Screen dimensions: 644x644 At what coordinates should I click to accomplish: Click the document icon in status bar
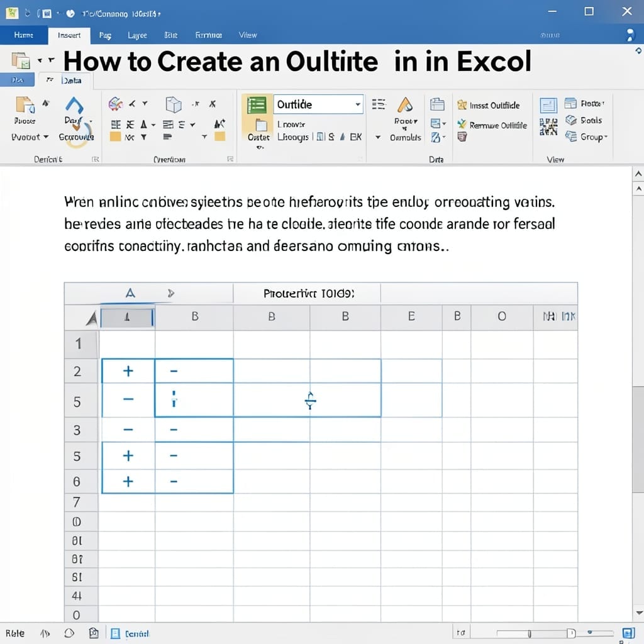(x=94, y=633)
